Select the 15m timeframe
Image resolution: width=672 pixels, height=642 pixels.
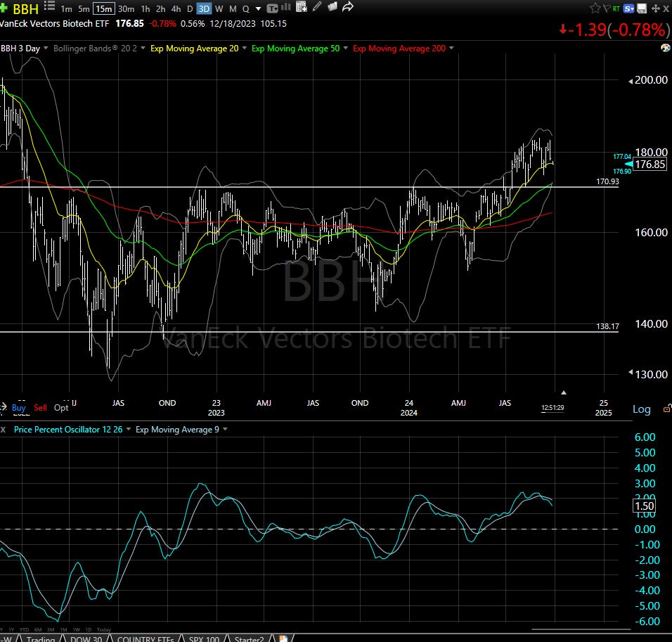click(104, 8)
